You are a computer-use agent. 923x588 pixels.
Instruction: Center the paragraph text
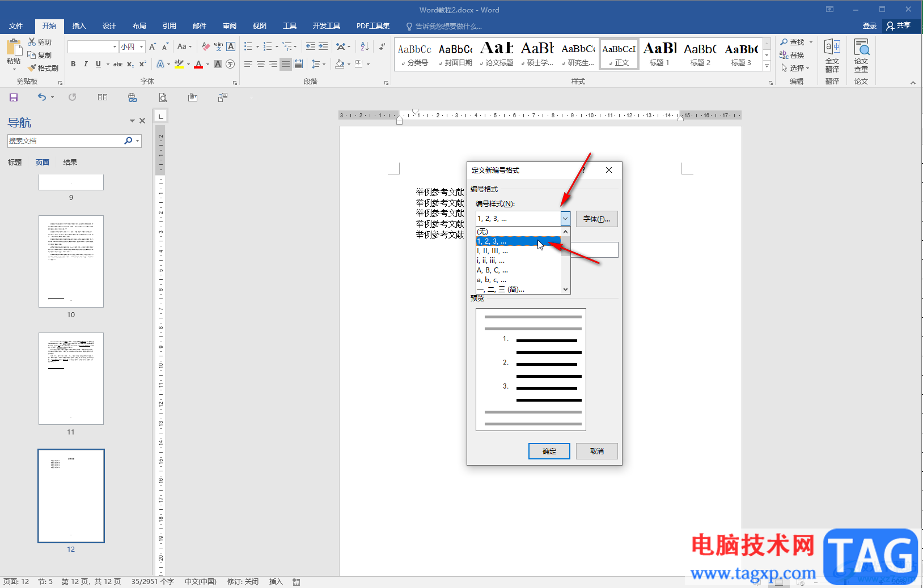pyautogui.click(x=261, y=64)
